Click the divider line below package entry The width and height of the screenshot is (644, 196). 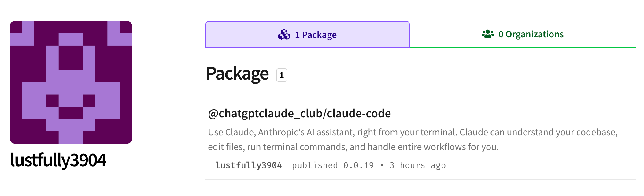(x=421, y=179)
